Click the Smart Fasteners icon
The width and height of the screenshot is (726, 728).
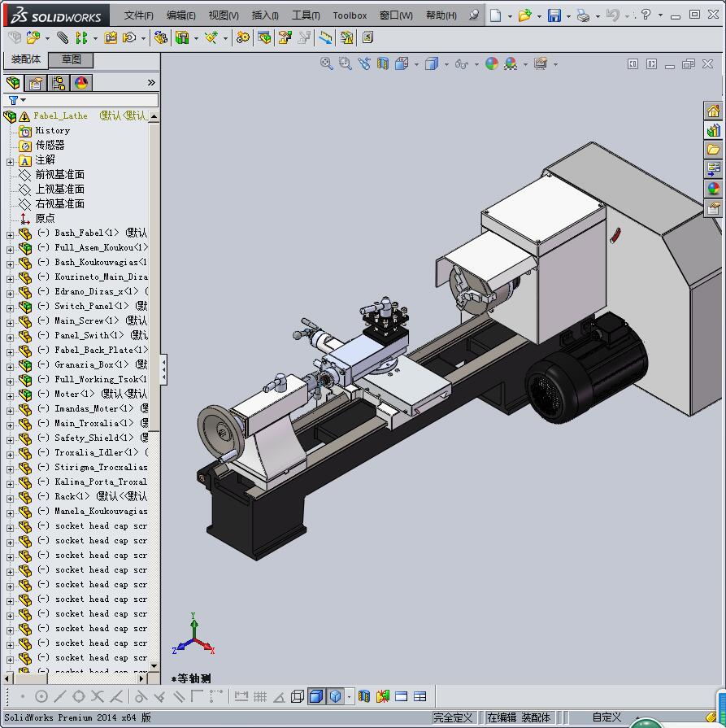pyautogui.click(x=111, y=37)
